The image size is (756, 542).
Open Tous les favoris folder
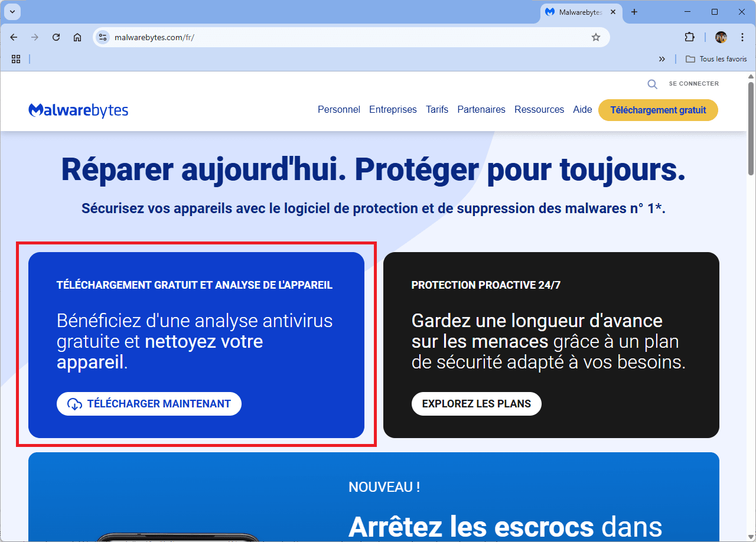point(716,59)
